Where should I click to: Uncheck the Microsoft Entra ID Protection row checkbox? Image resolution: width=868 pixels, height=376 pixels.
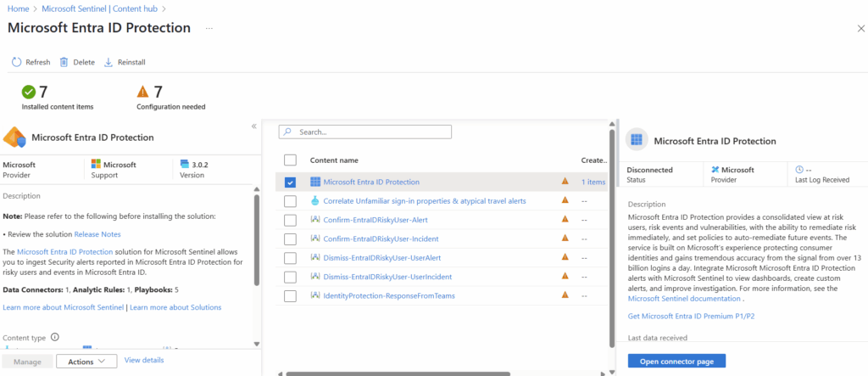pos(290,182)
